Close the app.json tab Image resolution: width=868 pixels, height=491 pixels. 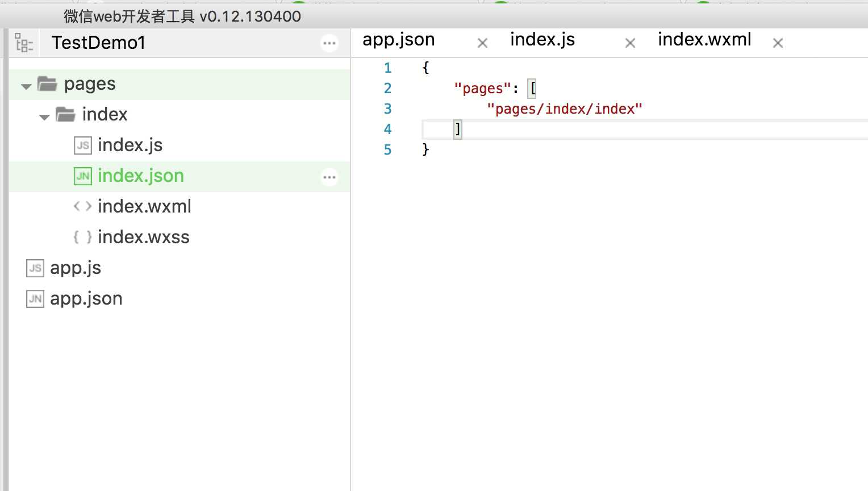[483, 43]
